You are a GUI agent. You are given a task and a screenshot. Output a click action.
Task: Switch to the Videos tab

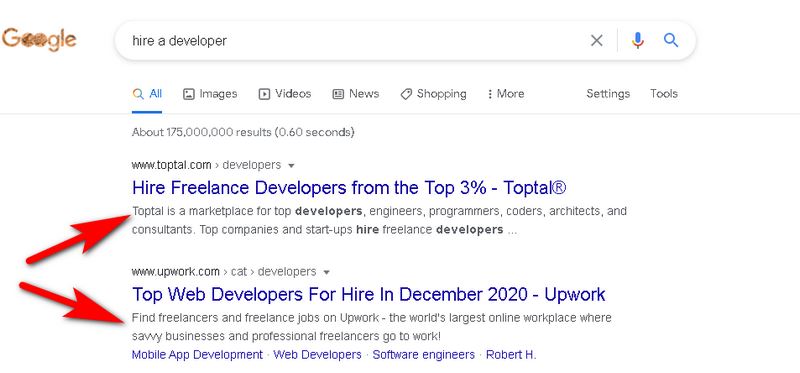(285, 94)
